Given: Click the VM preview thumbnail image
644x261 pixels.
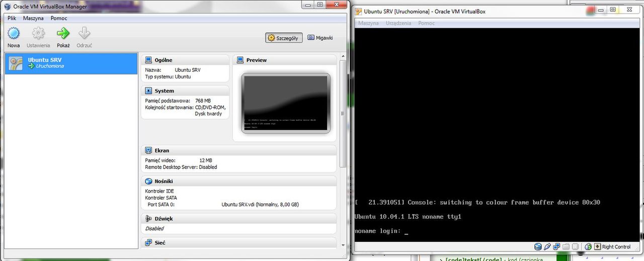Looking at the screenshot, I should point(286,103).
